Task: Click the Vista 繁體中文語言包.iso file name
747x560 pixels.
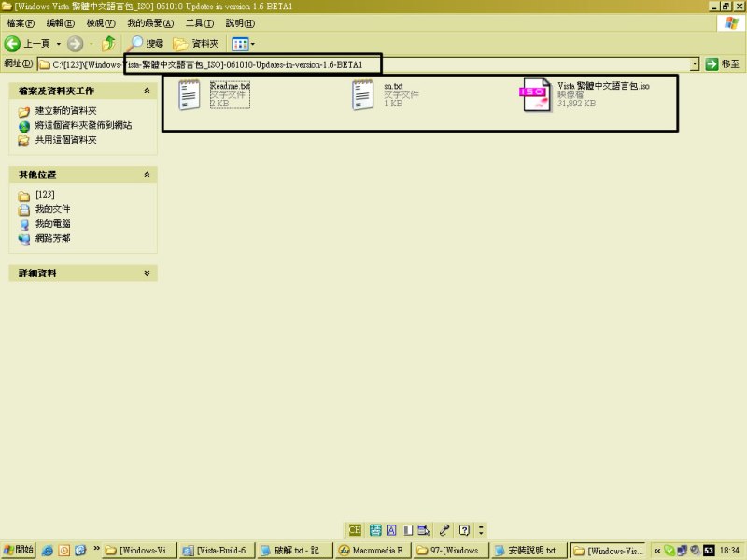Action: (603, 86)
